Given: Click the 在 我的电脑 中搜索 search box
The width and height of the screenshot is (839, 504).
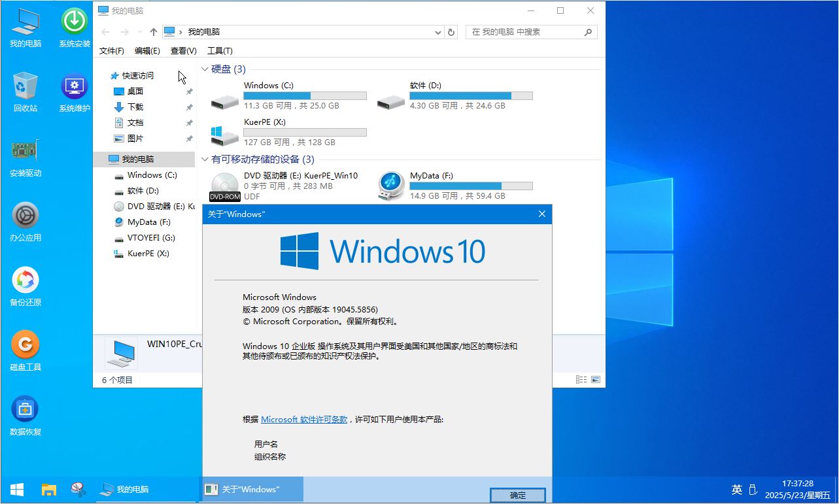Looking at the screenshot, I should (x=531, y=32).
